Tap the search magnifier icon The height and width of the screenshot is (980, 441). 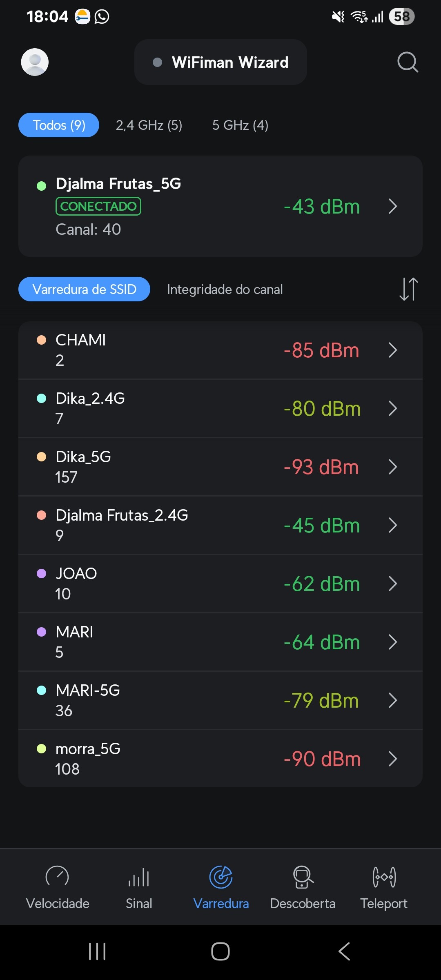click(x=408, y=62)
